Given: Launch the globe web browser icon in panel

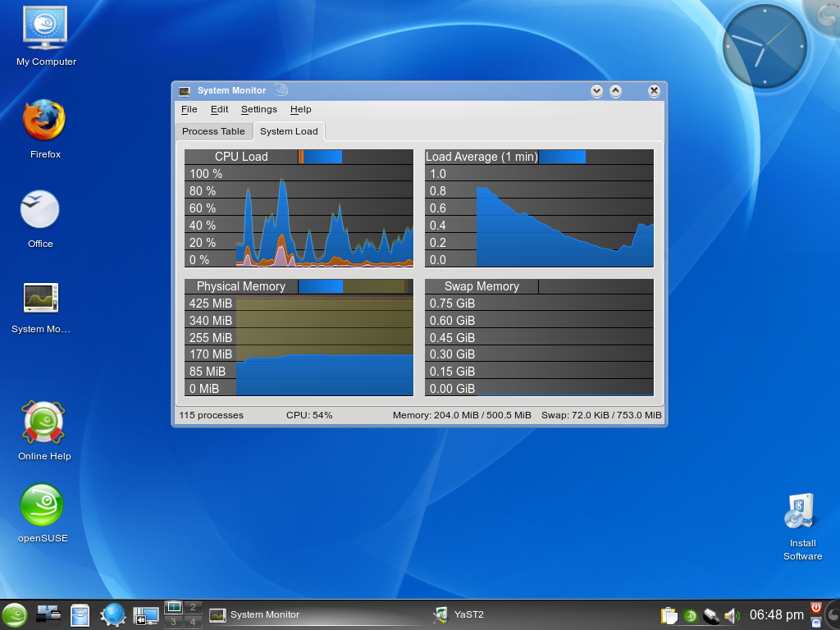Looking at the screenshot, I should pyautogui.click(x=113, y=615).
